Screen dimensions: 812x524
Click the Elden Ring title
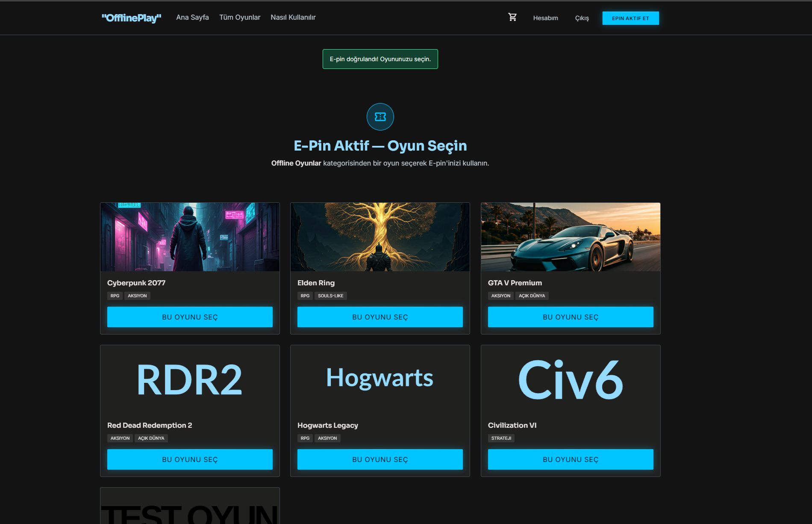[x=316, y=283]
